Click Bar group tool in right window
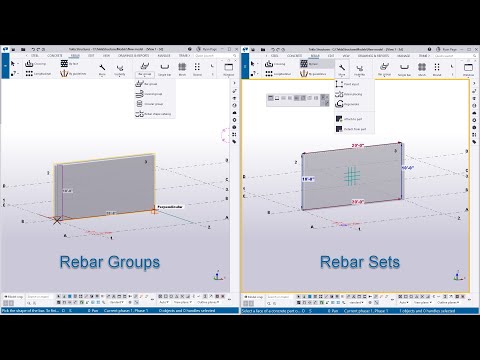 pos(384,69)
